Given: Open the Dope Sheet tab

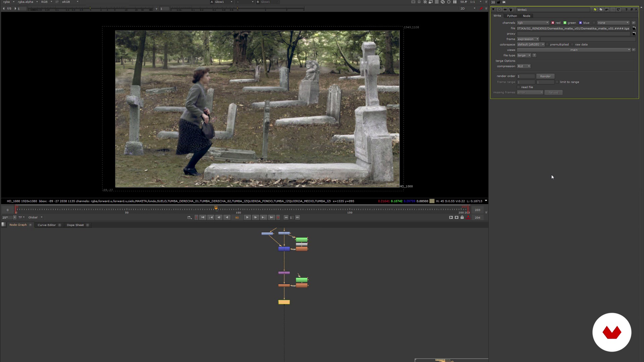Looking at the screenshot, I should (75, 225).
